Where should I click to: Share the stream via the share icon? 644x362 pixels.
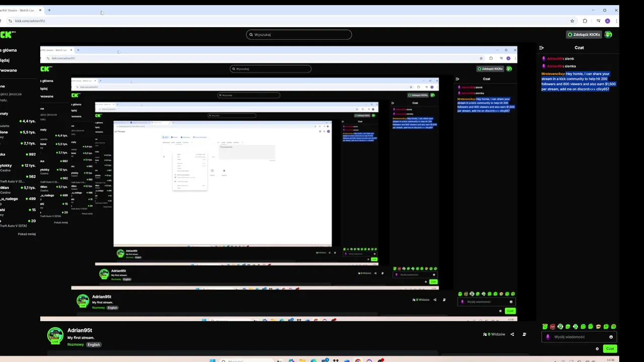(x=512, y=334)
